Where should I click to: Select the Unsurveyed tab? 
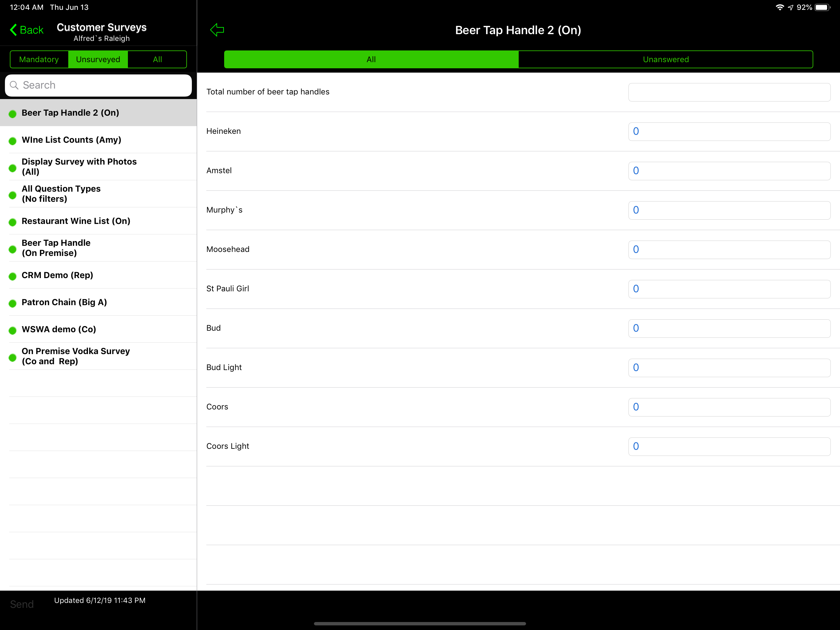coord(98,59)
